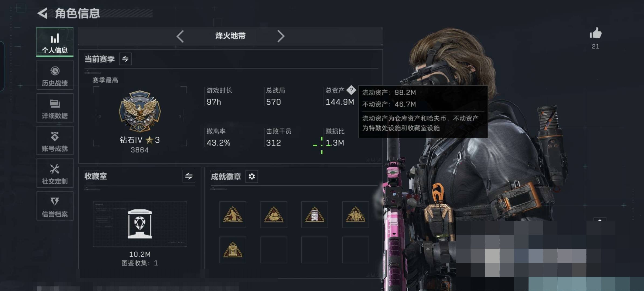
Task: Open the 详细数据 tab
Action: coord(55,108)
